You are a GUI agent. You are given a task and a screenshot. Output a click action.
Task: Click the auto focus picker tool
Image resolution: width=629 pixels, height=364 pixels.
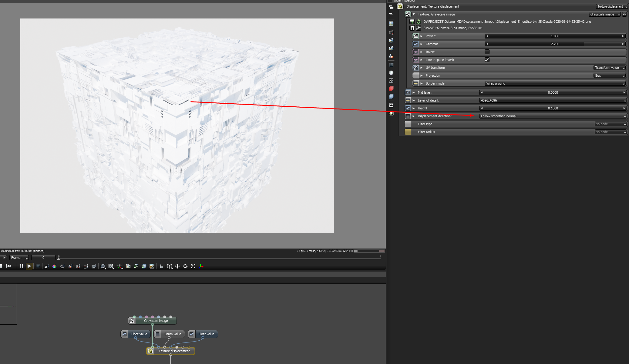click(46, 266)
